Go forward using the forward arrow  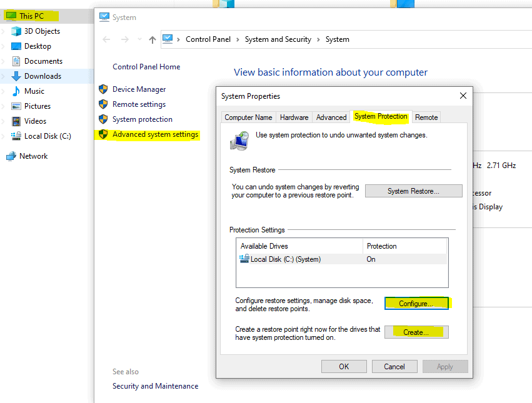tap(125, 40)
